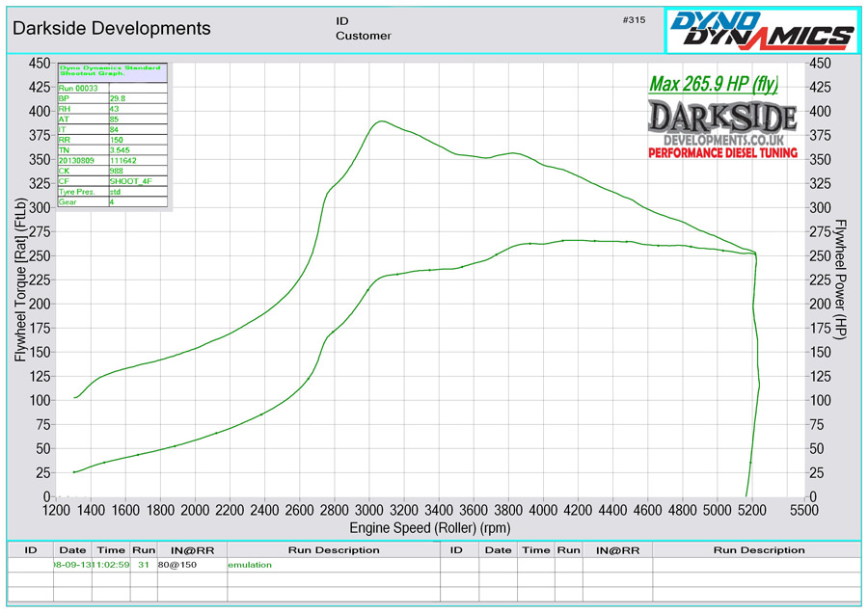
Task: Click the BP value '29.8'
Action: click(118, 98)
